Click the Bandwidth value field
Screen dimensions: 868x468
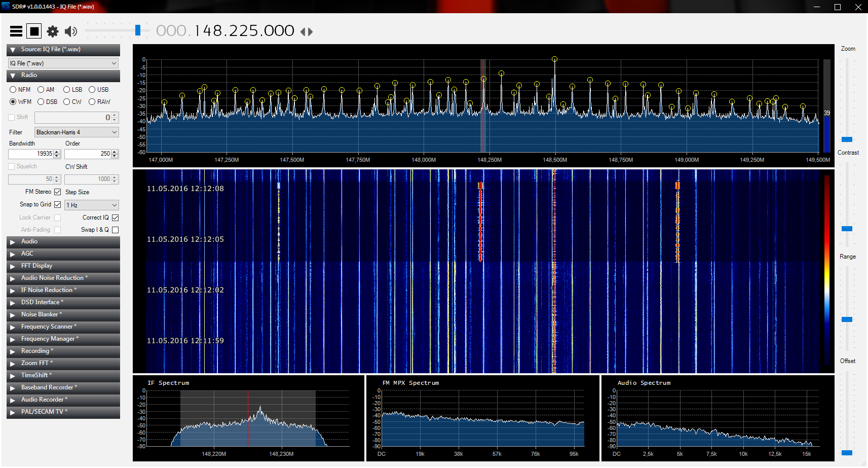(31, 154)
